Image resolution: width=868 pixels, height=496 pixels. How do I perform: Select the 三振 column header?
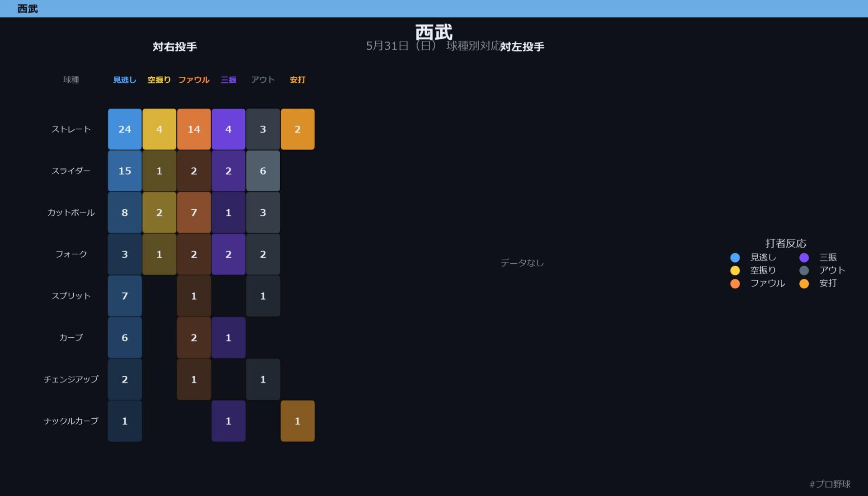[228, 80]
